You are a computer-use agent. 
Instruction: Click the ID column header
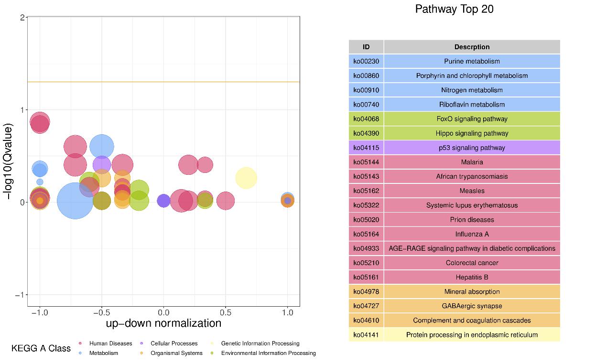[366, 47]
